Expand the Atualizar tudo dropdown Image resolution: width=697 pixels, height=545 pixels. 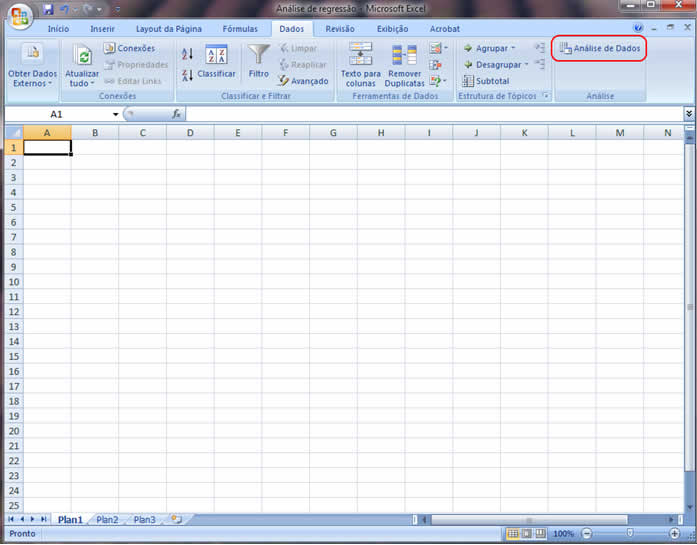click(x=82, y=84)
